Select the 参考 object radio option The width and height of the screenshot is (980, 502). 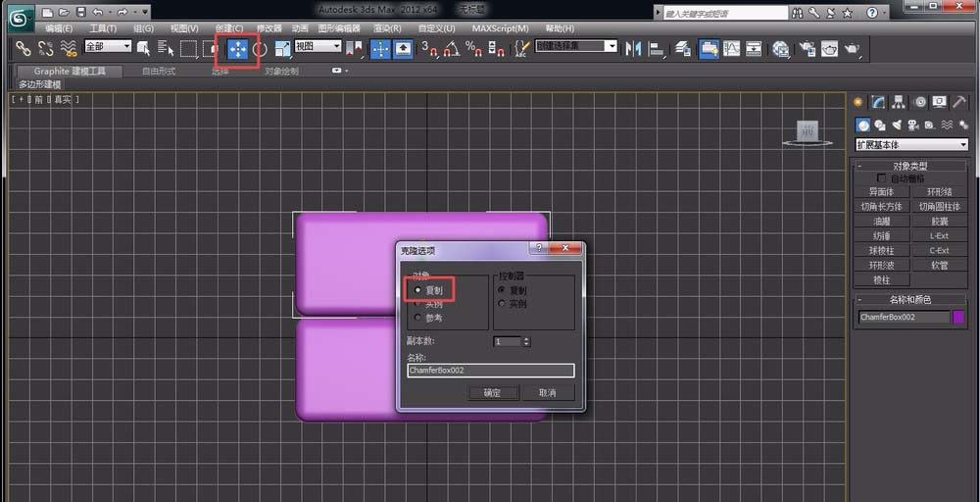(418, 318)
